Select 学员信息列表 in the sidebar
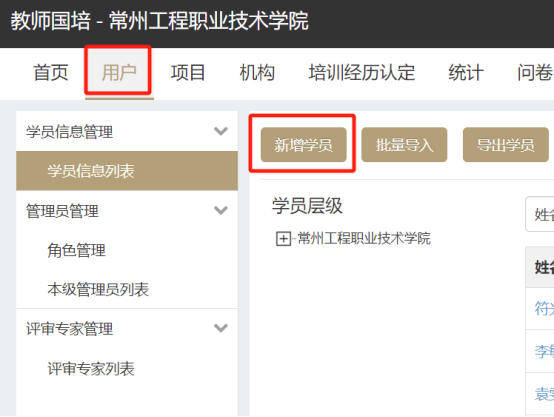Image resolution: width=554 pixels, height=417 pixels. 127,171
